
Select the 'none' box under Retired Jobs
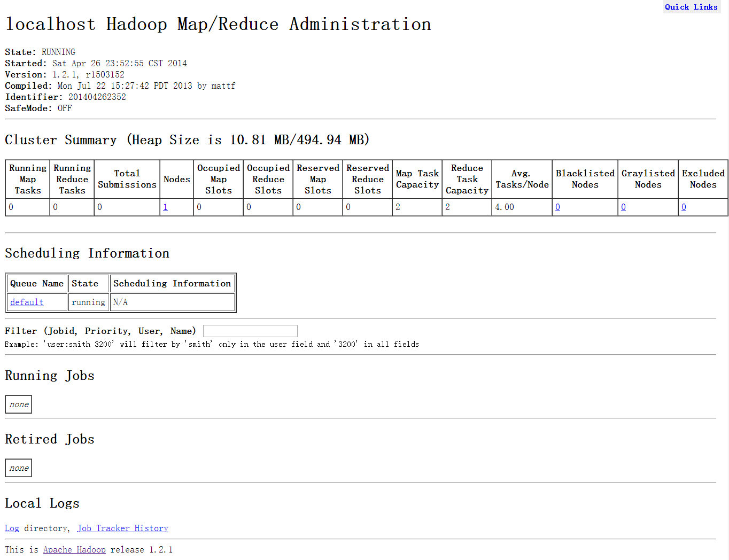19,468
